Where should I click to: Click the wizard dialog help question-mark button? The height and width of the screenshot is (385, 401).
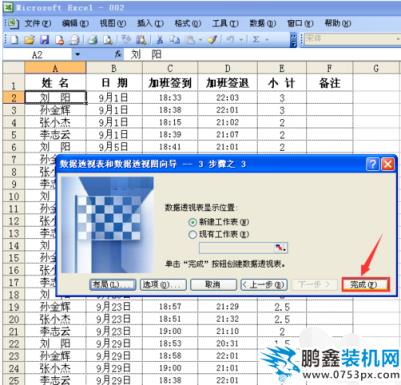[373, 164]
